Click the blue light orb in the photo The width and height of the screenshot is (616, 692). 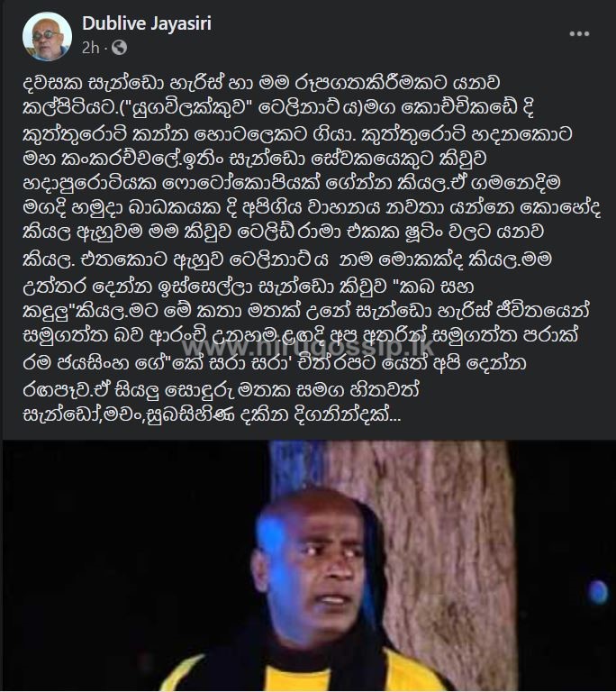coord(597,592)
